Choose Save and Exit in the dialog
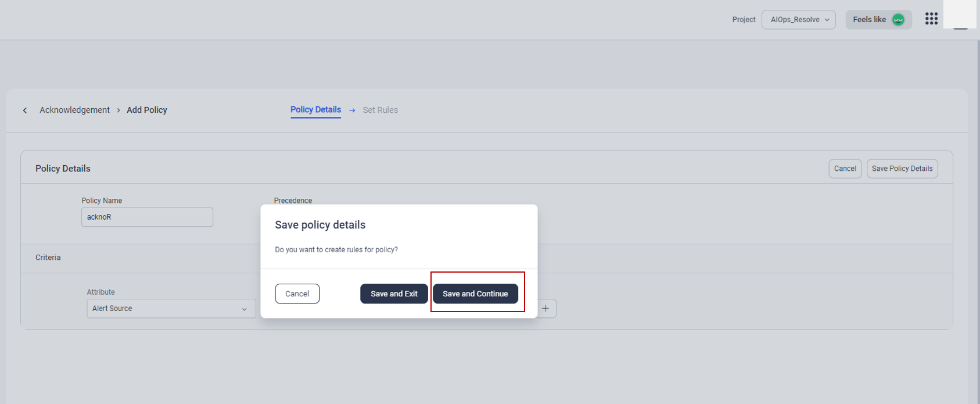The image size is (980, 404). (394, 294)
